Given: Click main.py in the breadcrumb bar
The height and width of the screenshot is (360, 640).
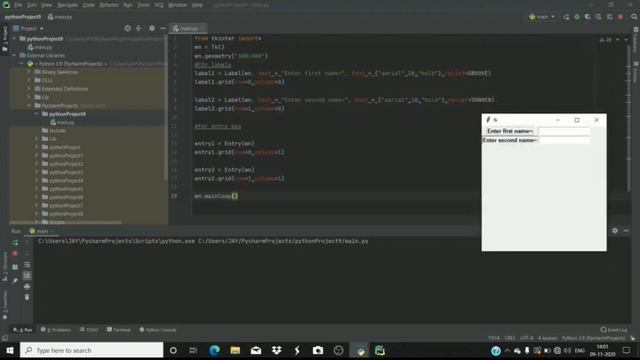Looking at the screenshot, I should (60, 17).
